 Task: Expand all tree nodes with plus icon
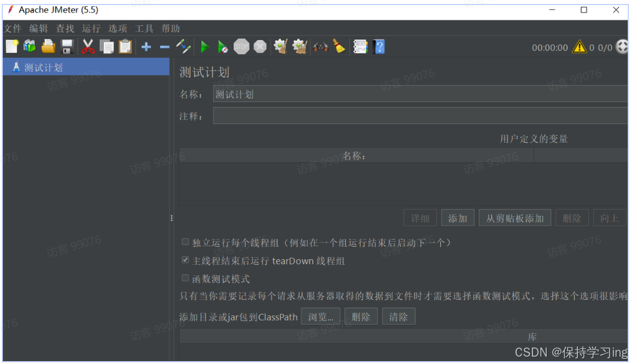tap(146, 46)
